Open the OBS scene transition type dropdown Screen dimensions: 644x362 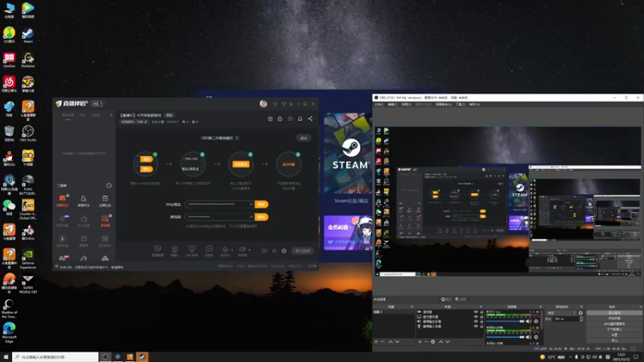click(561, 313)
